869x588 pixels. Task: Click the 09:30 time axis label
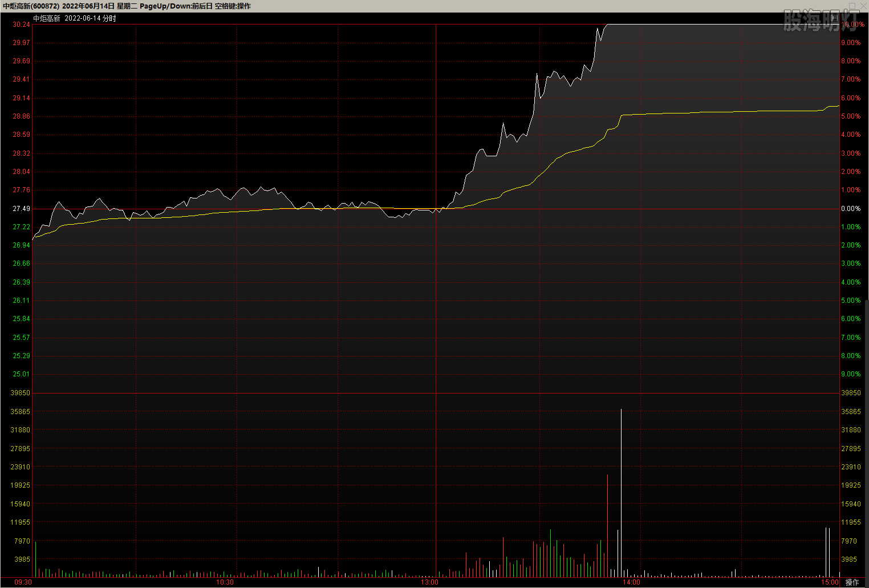click(x=23, y=582)
